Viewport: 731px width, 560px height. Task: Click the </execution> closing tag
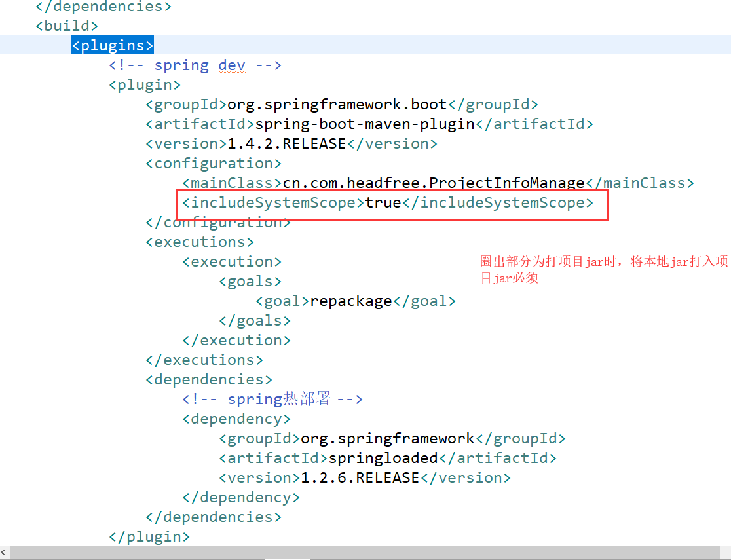point(236,341)
